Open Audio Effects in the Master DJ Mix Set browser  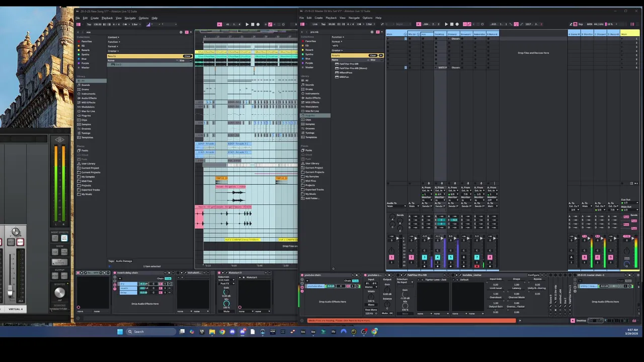pos(312,98)
